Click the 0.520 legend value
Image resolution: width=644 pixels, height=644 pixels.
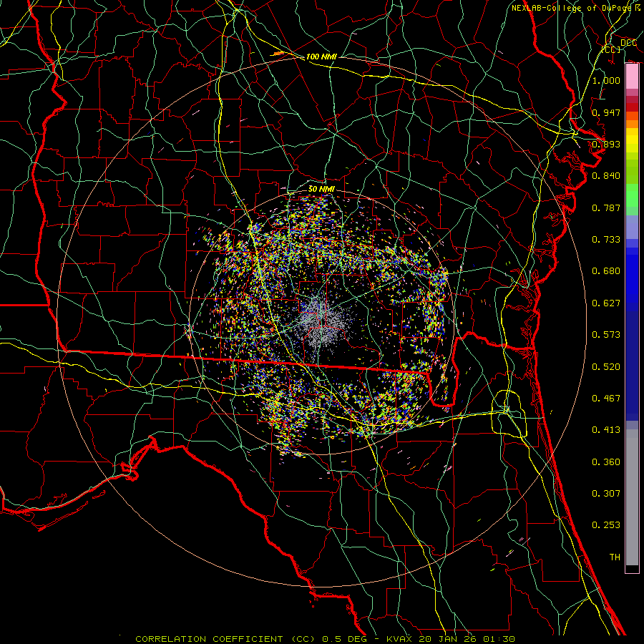[x=606, y=367]
